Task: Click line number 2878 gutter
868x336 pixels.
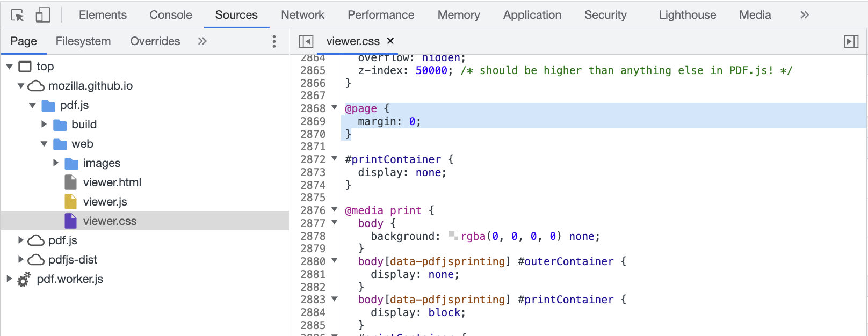Action: (x=313, y=236)
